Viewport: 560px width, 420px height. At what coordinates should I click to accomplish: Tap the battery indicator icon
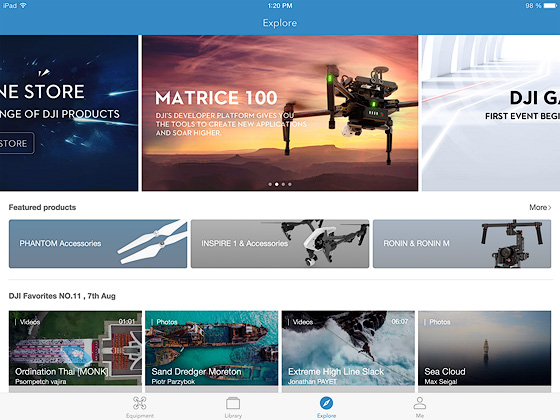(549, 6)
